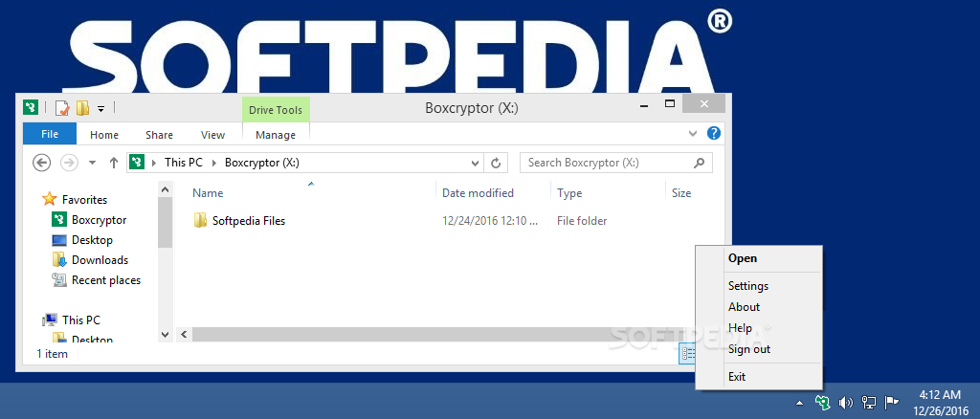Viewport: 980px width, 419px height.
Task: Click navigation pane scroll down arrow
Action: pyautogui.click(x=165, y=334)
